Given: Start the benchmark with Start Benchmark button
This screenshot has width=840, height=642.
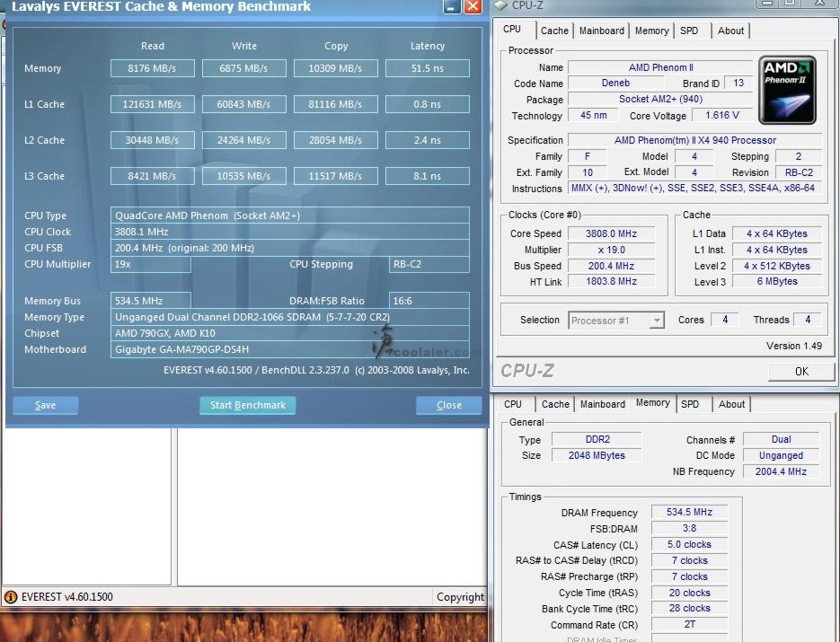Looking at the screenshot, I should click(x=247, y=405).
